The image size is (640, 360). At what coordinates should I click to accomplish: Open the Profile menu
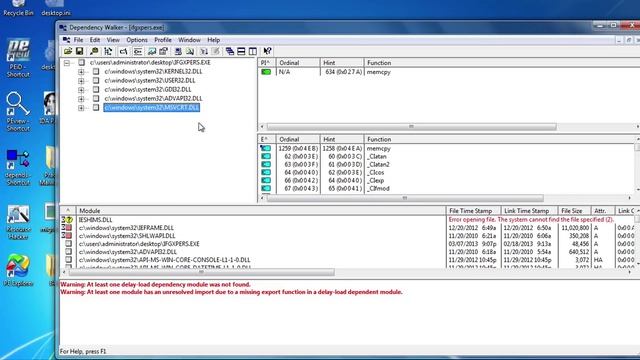coord(163,40)
